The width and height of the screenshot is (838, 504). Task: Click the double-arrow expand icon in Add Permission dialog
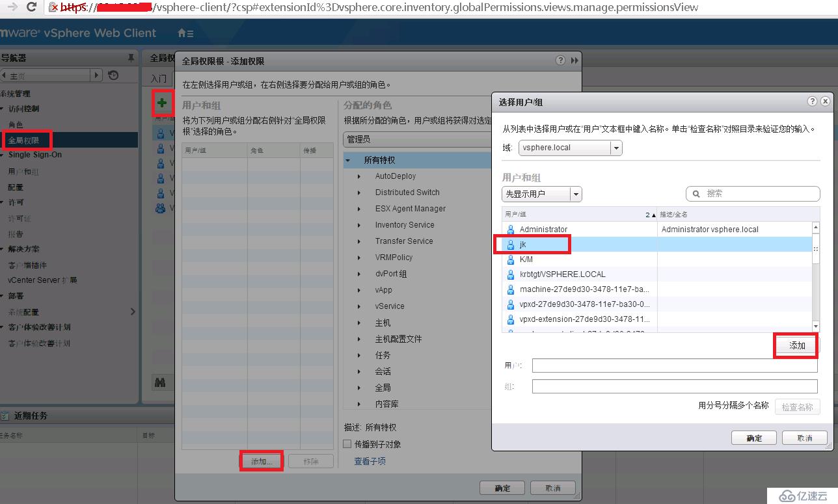click(574, 60)
